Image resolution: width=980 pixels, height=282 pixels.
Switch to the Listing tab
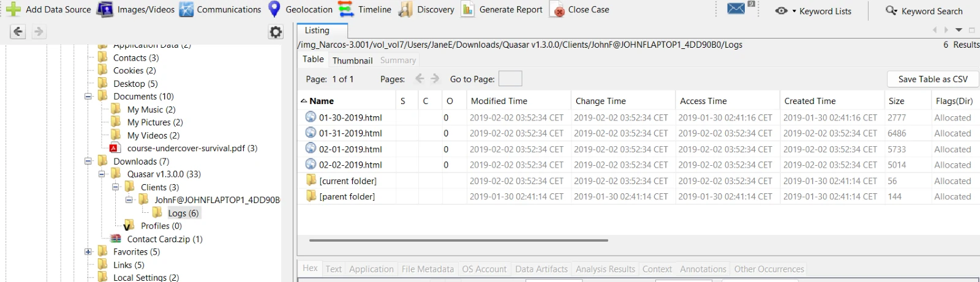pyautogui.click(x=322, y=31)
